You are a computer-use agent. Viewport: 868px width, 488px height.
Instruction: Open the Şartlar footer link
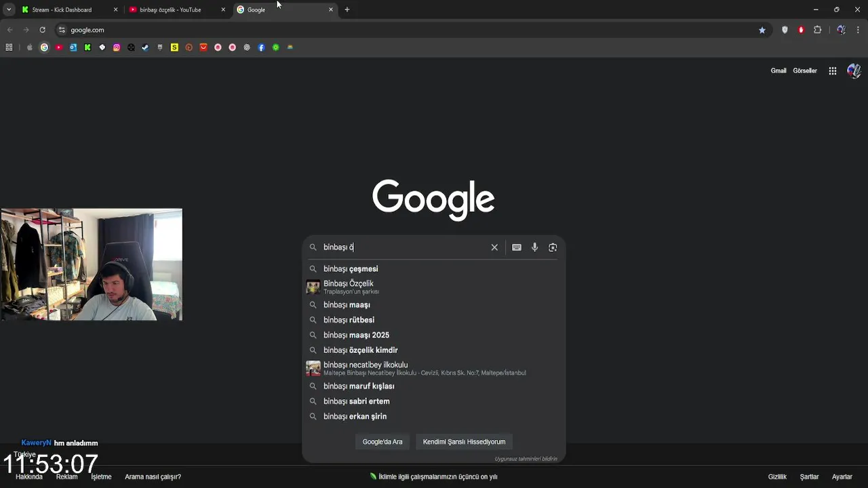coord(809,477)
